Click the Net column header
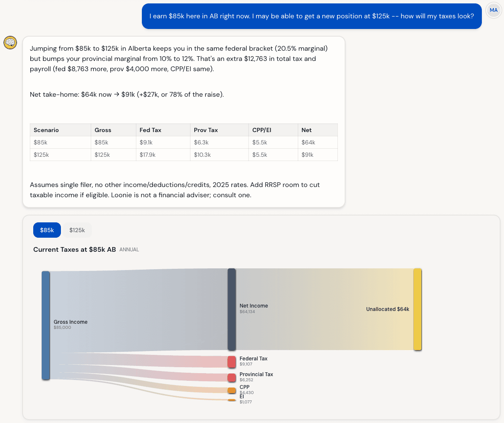The height and width of the screenshot is (423, 504). click(x=306, y=130)
